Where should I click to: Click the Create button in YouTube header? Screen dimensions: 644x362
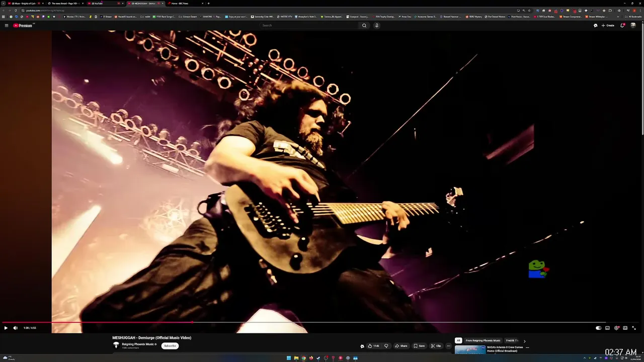608,25
